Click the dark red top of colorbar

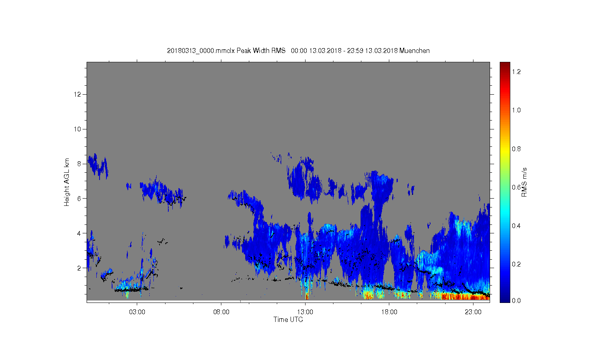coord(505,67)
